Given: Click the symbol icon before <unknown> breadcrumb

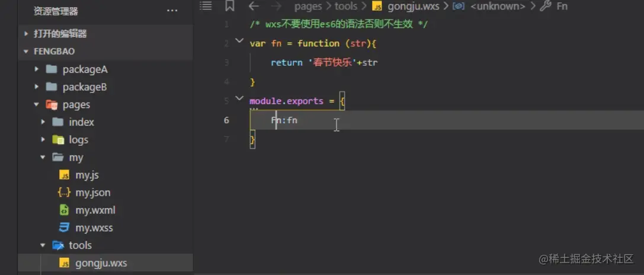Looking at the screenshot, I should tap(459, 6).
